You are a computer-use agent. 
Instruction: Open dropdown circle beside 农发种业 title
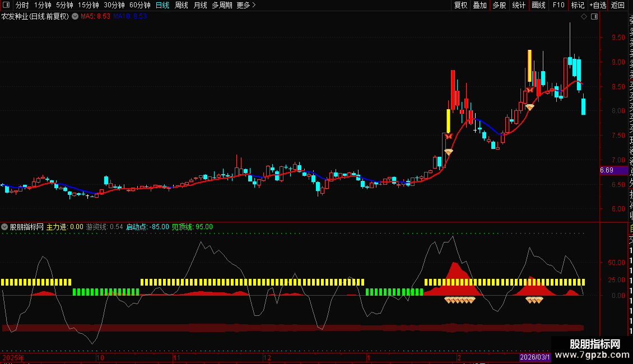tap(75, 16)
